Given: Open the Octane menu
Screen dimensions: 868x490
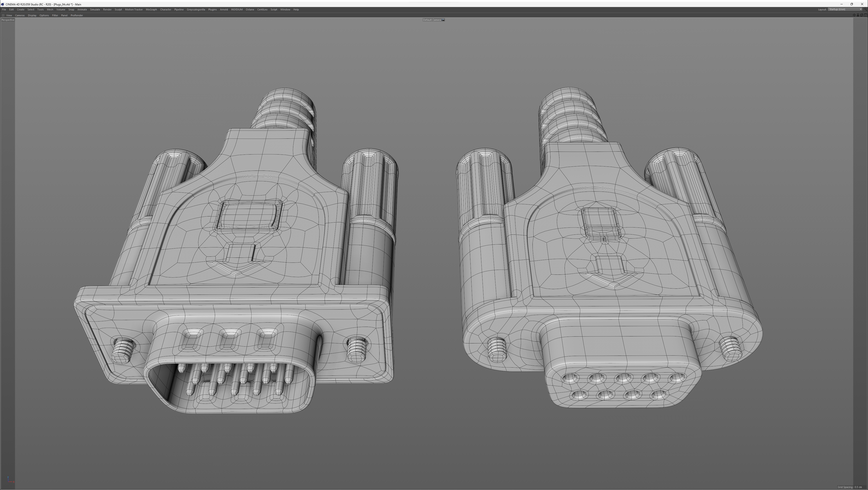Looking at the screenshot, I should click(250, 10).
